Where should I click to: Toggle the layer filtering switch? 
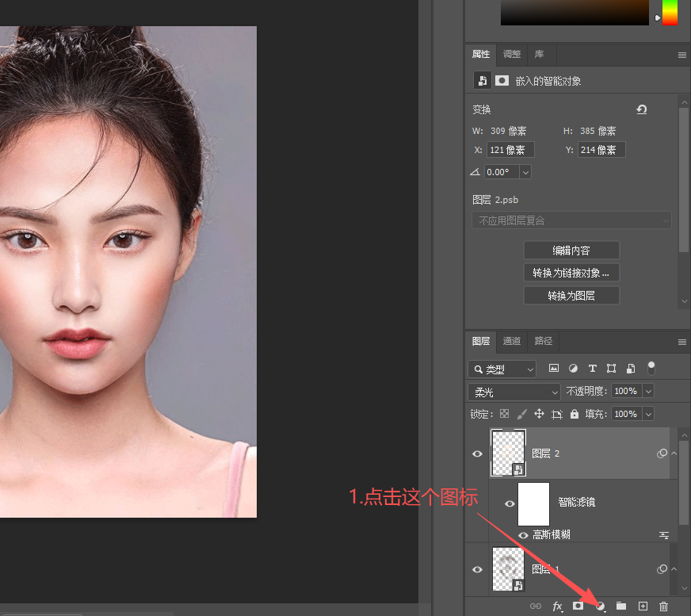point(651,368)
